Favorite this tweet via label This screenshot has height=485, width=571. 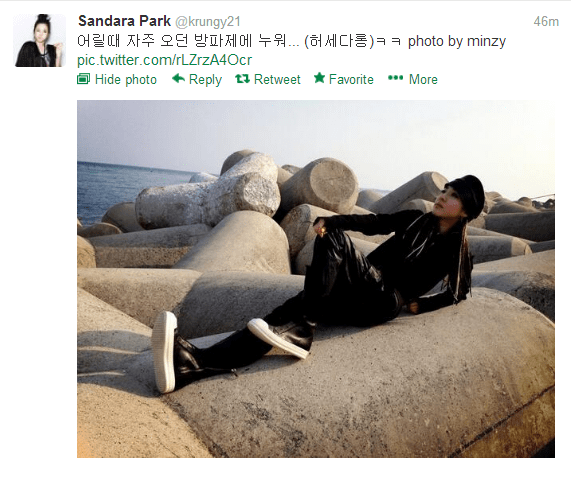351,79
